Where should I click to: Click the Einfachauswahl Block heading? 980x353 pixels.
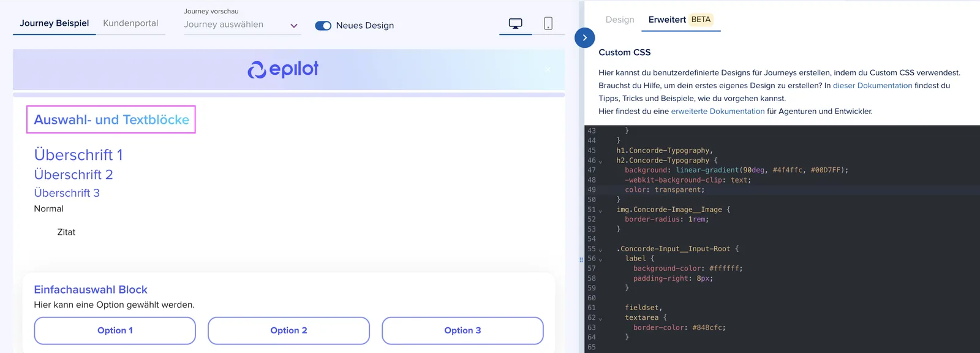[x=91, y=290]
